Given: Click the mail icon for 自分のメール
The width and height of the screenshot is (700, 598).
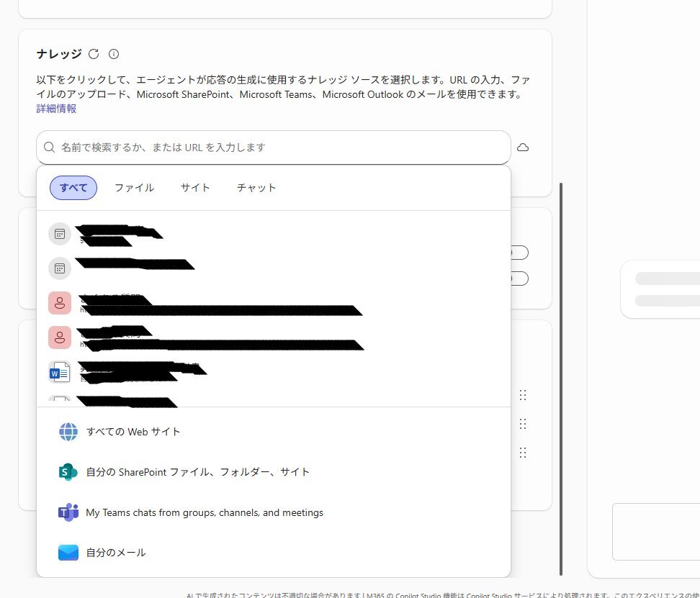Looking at the screenshot, I should tap(68, 553).
